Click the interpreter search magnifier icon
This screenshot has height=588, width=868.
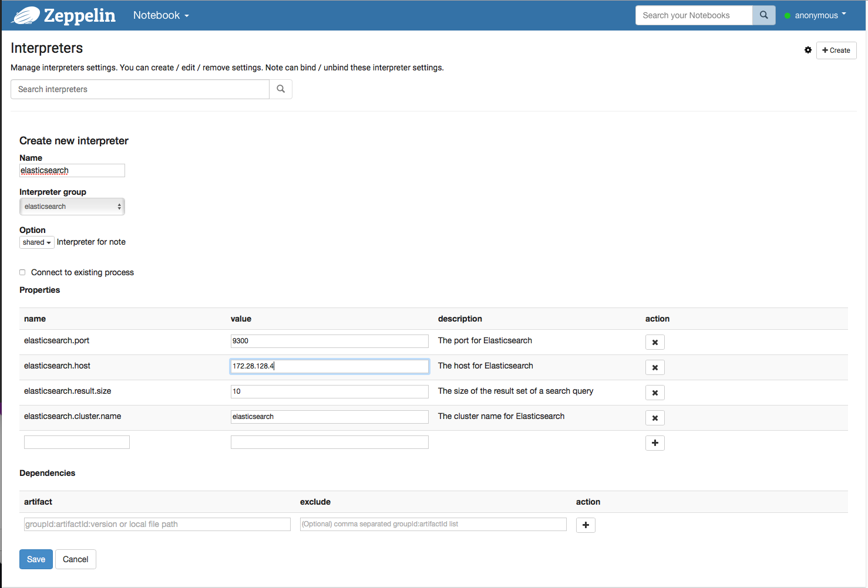click(280, 89)
